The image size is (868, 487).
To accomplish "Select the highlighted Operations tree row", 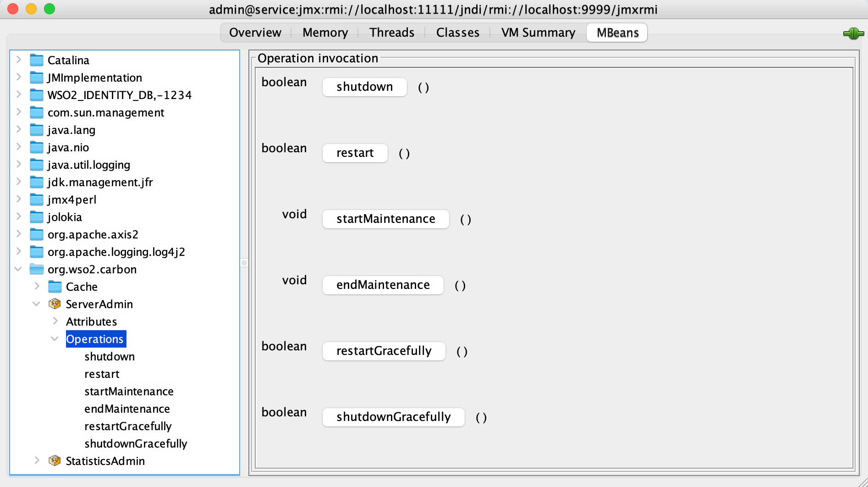I will tap(96, 339).
